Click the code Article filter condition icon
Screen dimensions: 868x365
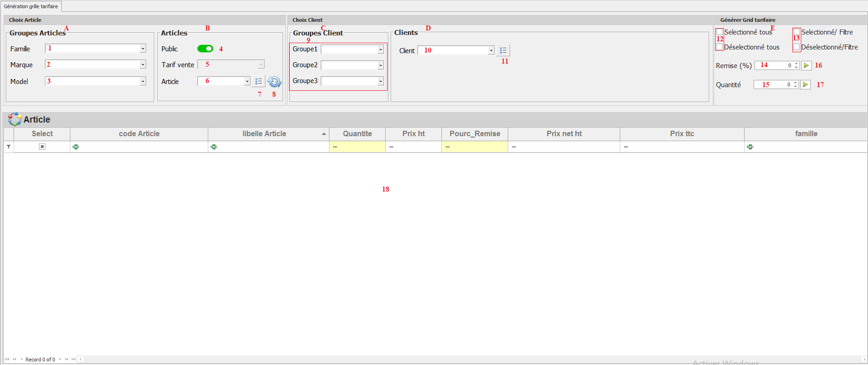click(76, 147)
